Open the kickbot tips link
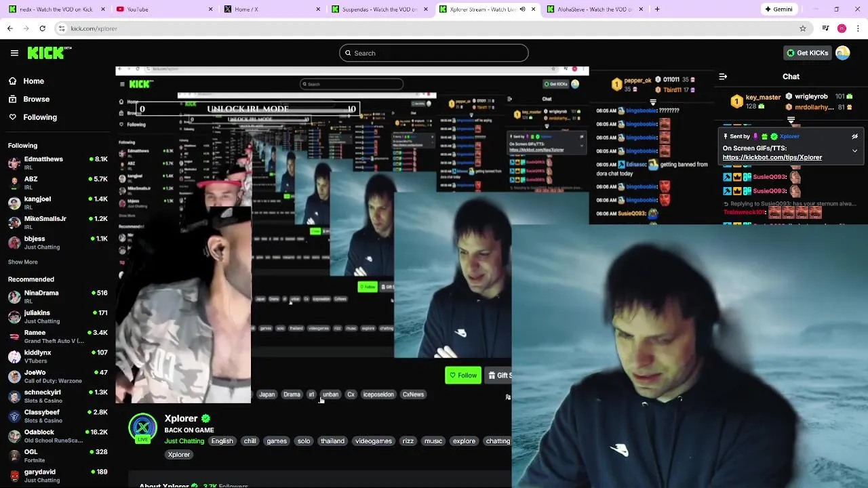This screenshot has height=488, width=868. 772,157
